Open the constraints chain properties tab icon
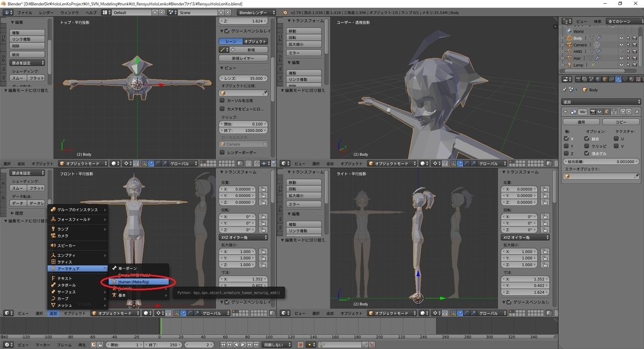The height and width of the screenshot is (349, 644). click(611, 79)
